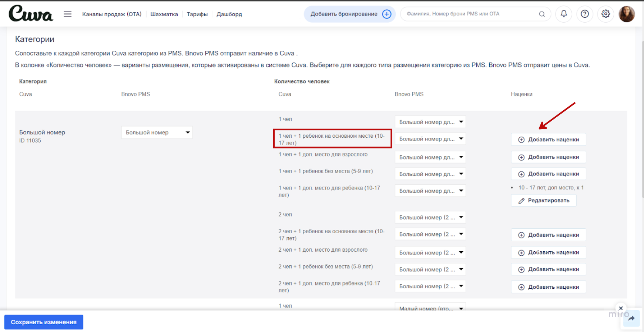The image size is (644, 332).
Task: Open Каналы продаж (OTA) menu item
Action: coord(112,14)
